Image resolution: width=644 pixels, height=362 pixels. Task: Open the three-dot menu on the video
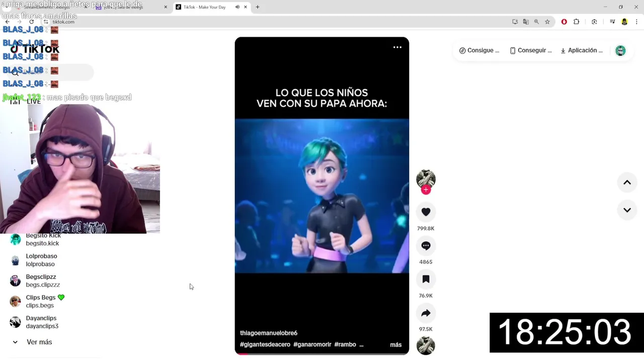(x=397, y=47)
